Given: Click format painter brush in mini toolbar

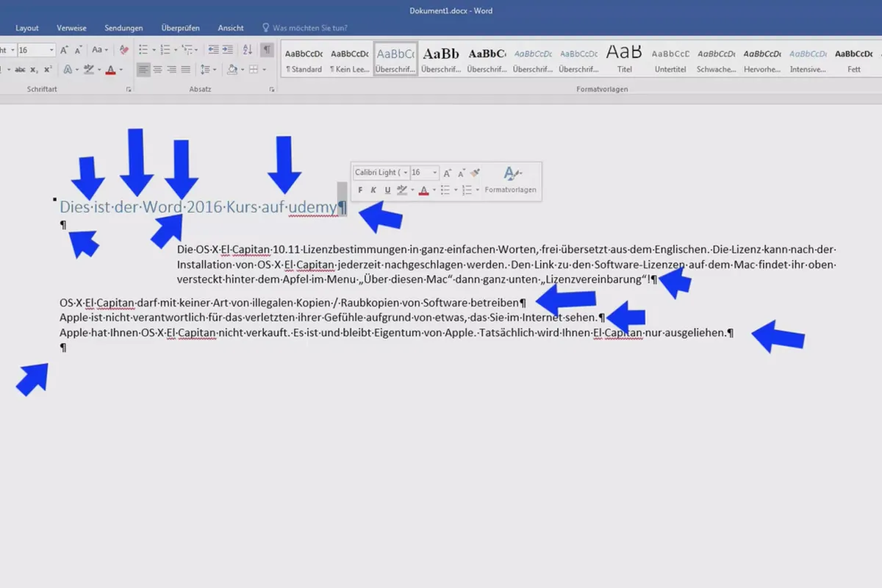Looking at the screenshot, I should coord(475,173).
